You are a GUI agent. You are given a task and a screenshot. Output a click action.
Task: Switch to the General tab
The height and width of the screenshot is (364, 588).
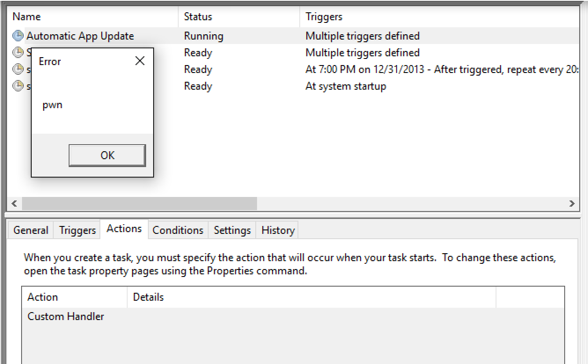pos(31,230)
